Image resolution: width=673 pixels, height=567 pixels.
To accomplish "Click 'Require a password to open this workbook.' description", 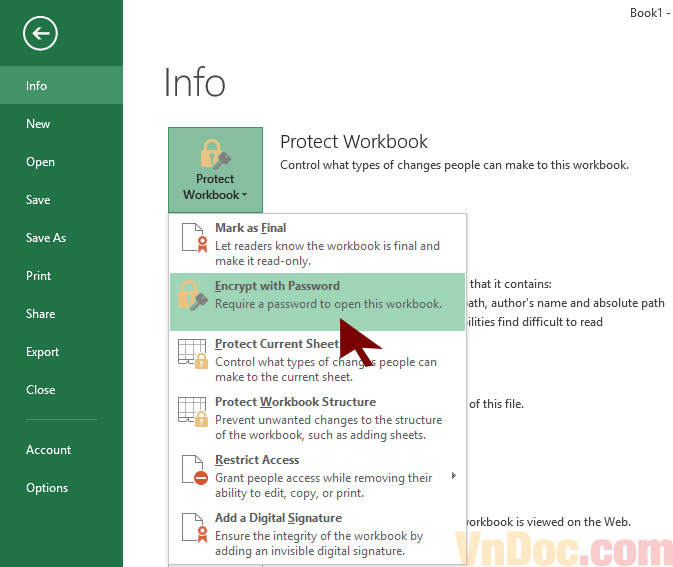I will point(328,304).
